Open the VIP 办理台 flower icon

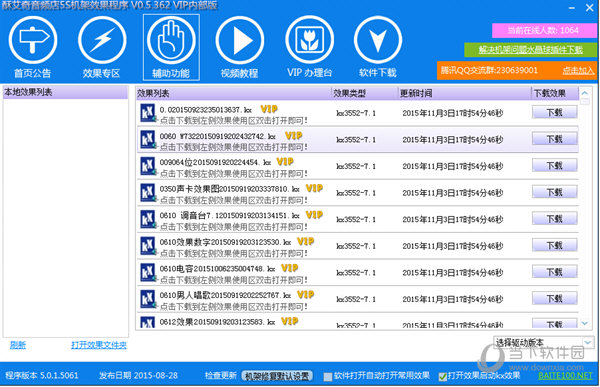click(309, 40)
